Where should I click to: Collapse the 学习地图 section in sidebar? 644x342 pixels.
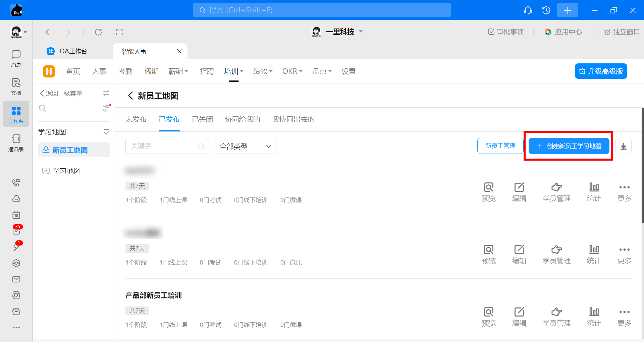(x=106, y=132)
